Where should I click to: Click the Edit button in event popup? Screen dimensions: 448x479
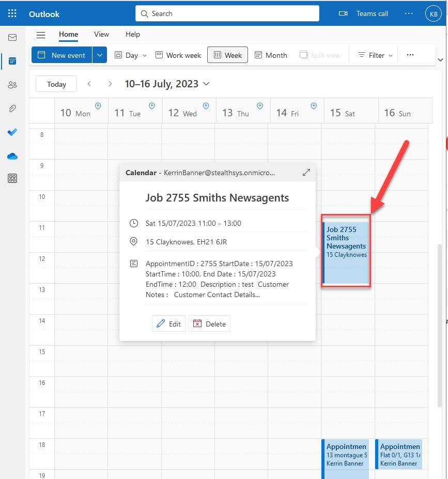pos(168,323)
